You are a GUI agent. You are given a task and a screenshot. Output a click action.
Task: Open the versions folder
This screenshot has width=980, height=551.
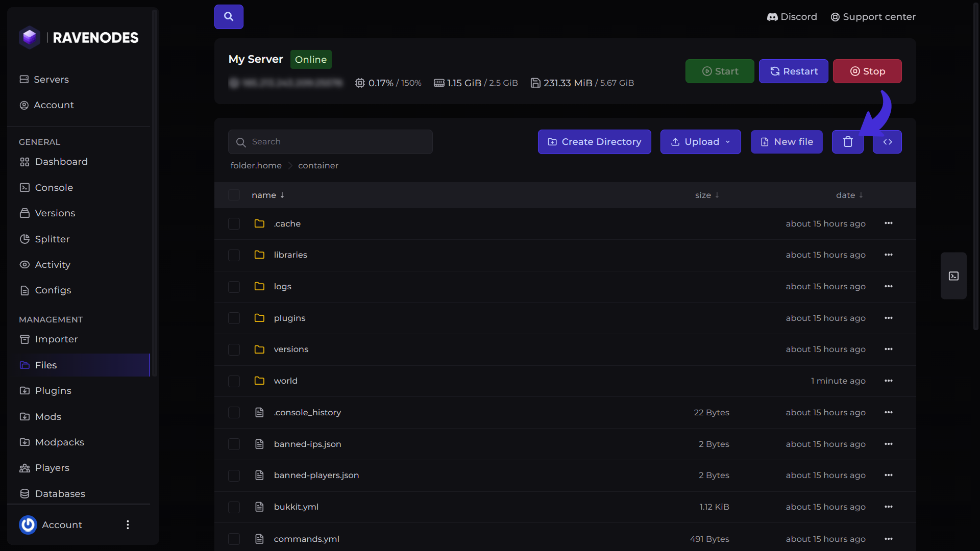291,349
